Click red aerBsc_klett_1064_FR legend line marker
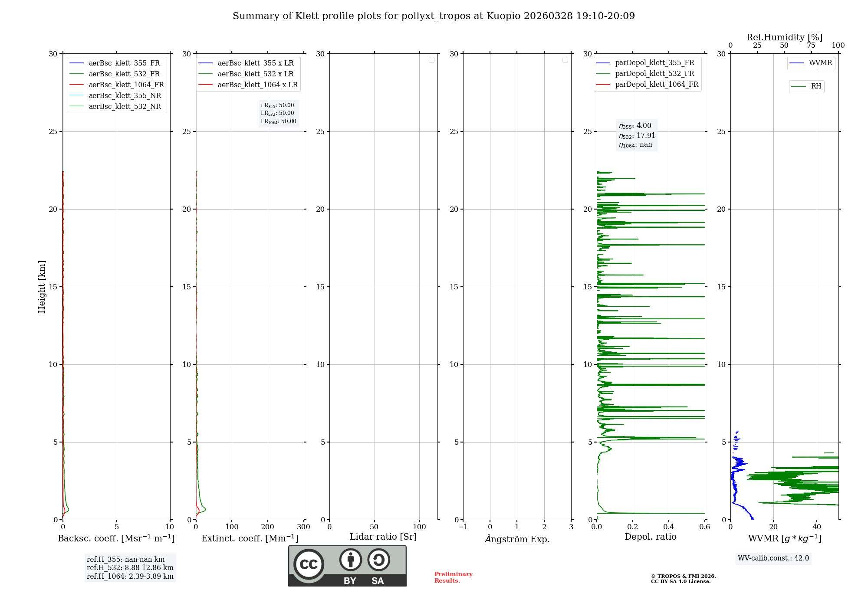 coord(76,85)
